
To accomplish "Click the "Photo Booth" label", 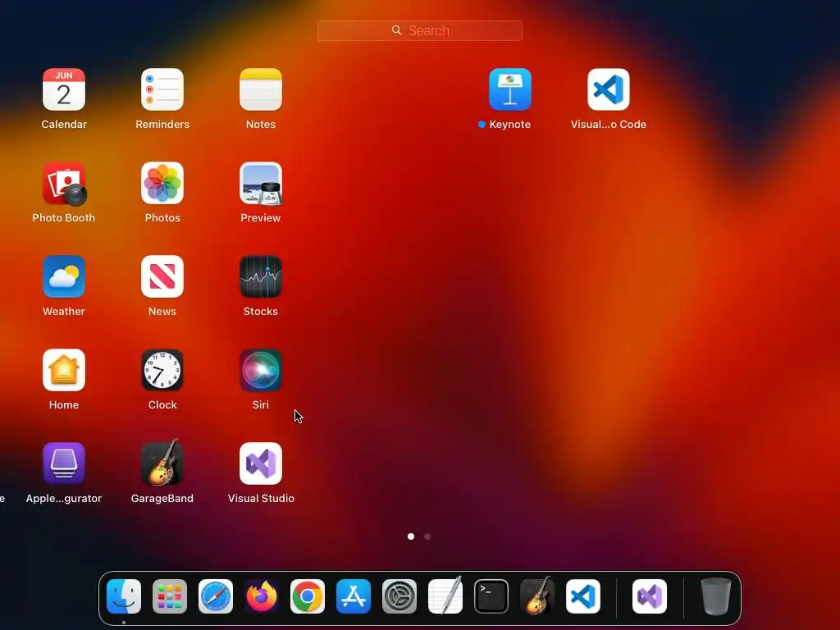I will coord(64,218).
